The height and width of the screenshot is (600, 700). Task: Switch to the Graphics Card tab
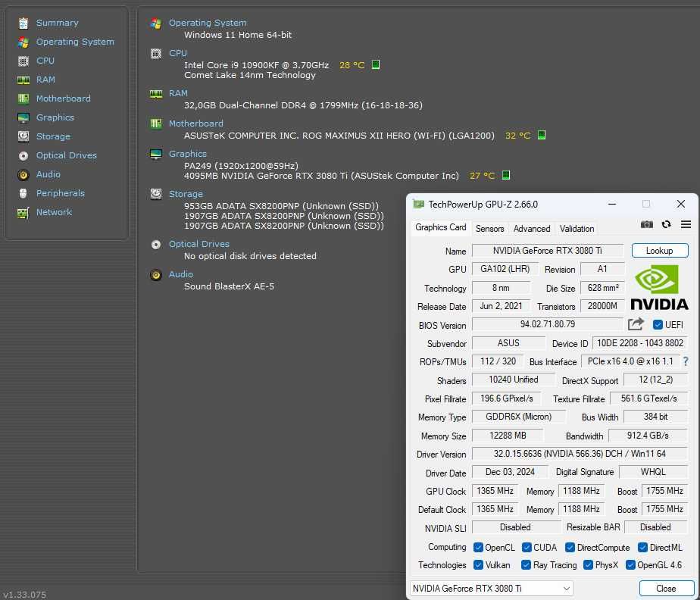pos(440,227)
